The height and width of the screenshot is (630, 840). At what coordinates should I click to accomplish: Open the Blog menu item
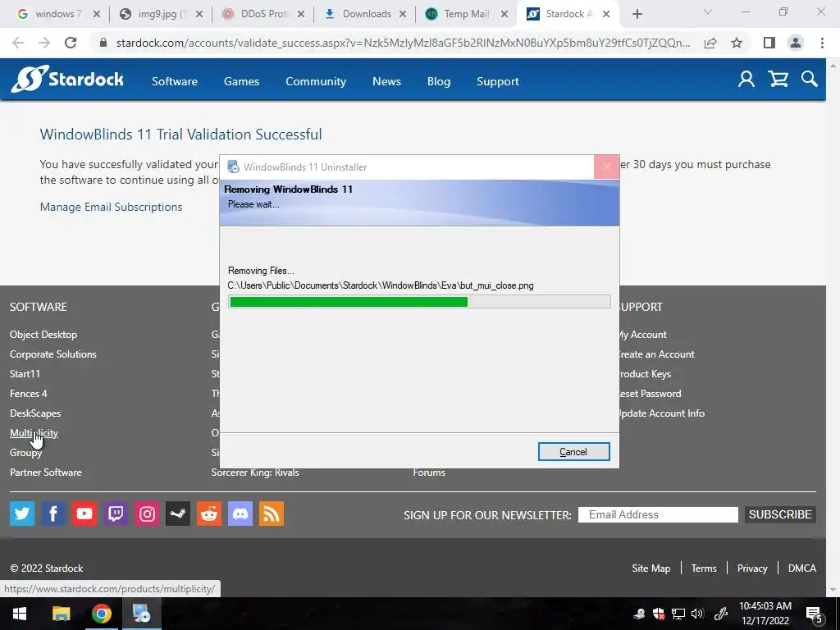coord(439,81)
